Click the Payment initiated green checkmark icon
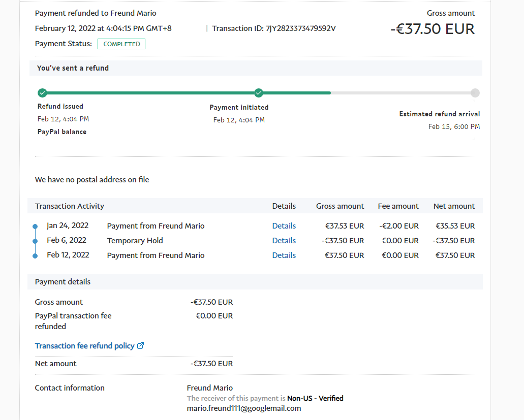524x420 pixels. coord(259,93)
